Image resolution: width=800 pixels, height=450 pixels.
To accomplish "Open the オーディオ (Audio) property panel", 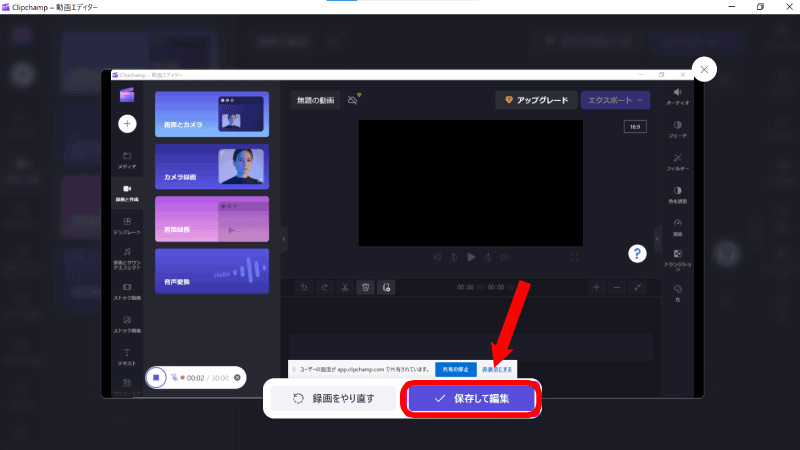I will tap(678, 96).
